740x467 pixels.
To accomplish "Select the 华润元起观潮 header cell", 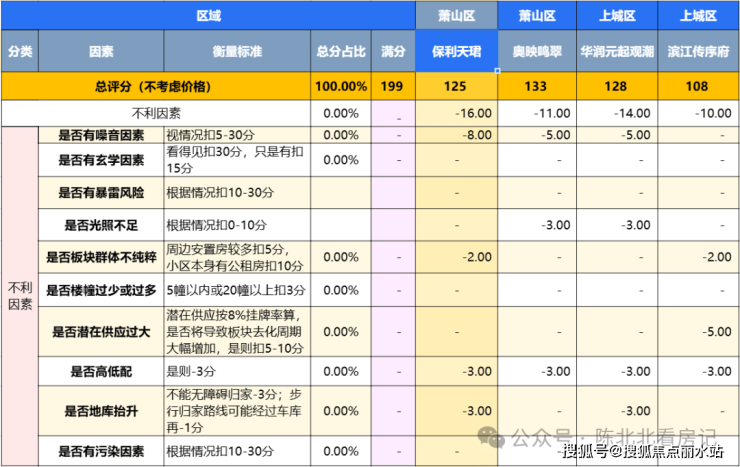I will tap(617, 51).
